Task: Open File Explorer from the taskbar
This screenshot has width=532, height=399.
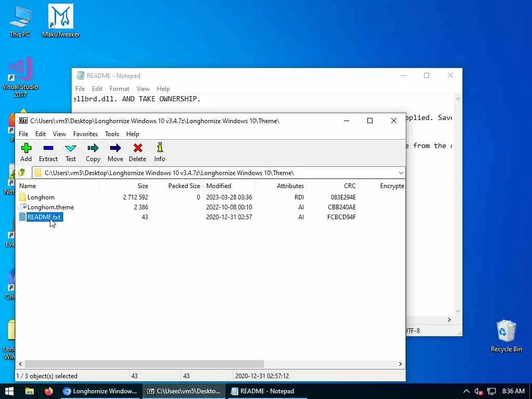Action: pyautogui.click(x=30, y=391)
